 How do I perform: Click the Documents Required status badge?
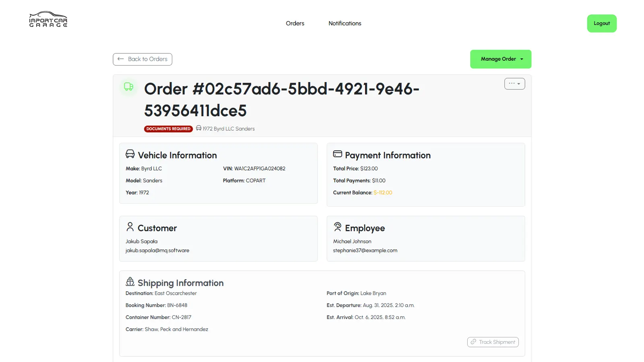click(x=168, y=129)
